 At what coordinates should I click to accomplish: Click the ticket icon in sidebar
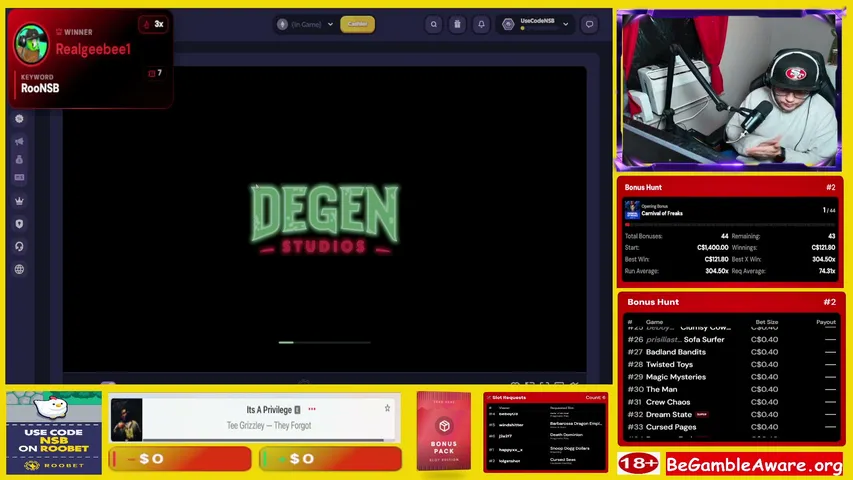(x=19, y=177)
